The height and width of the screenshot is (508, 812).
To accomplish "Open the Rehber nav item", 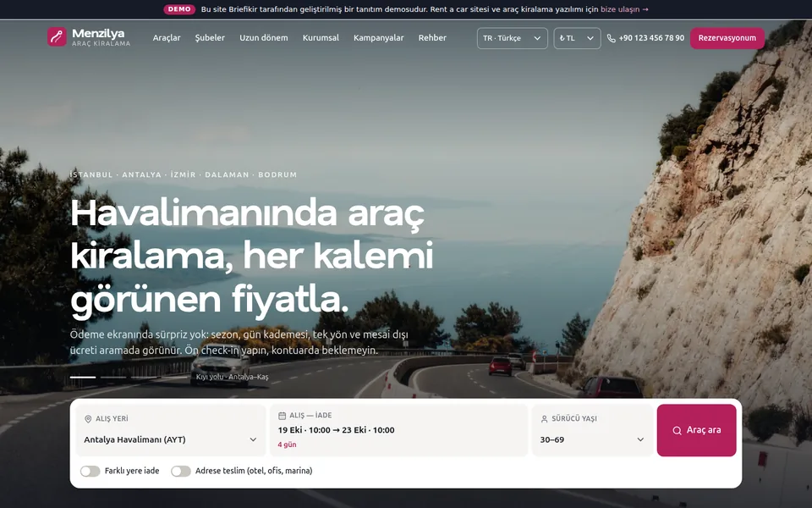I will pyautogui.click(x=432, y=38).
